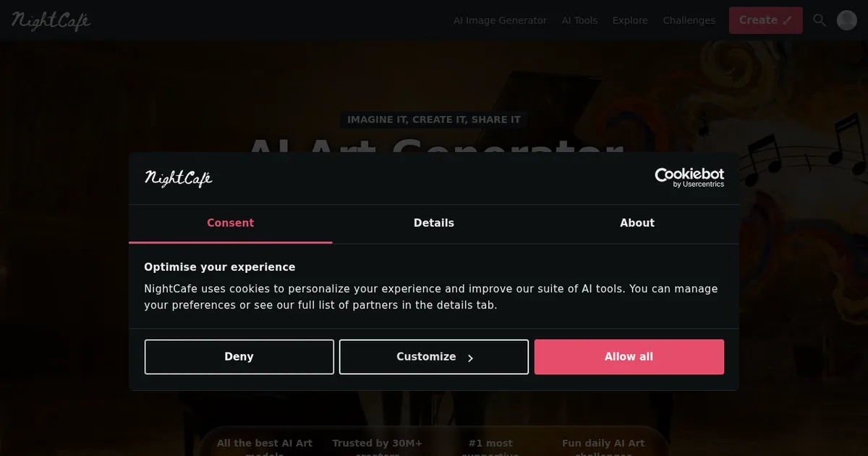The height and width of the screenshot is (456, 868).
Task: Click the NightCafe logo in the header
Action: click(51, 20)
